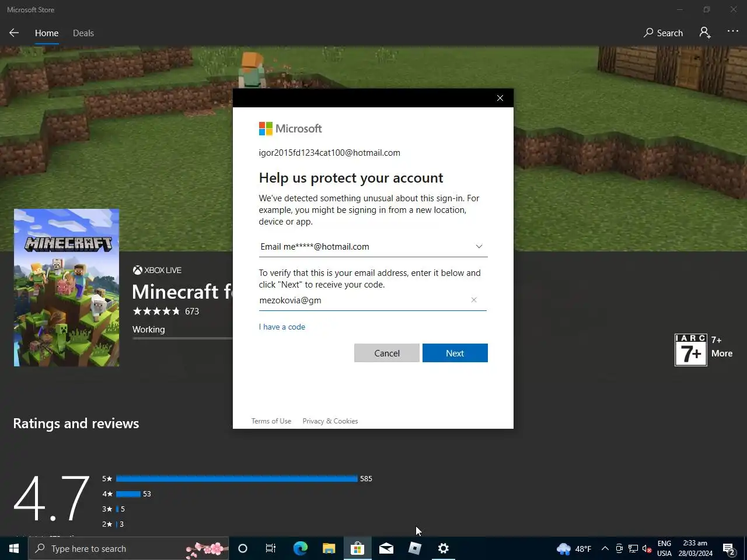747x560 pixels.
Task: Open the Settings gear on the taskbar
Action: click(443, 548)
